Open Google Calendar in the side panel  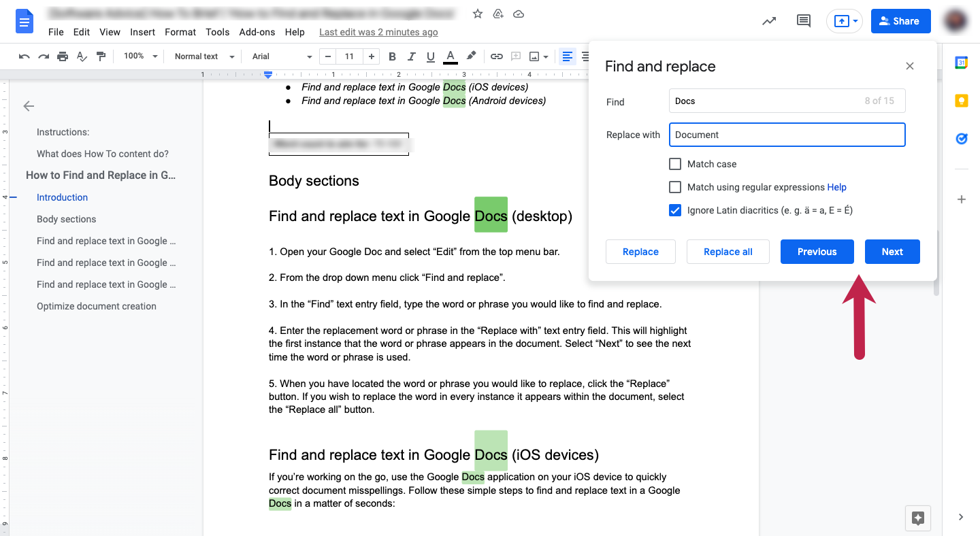961,63
